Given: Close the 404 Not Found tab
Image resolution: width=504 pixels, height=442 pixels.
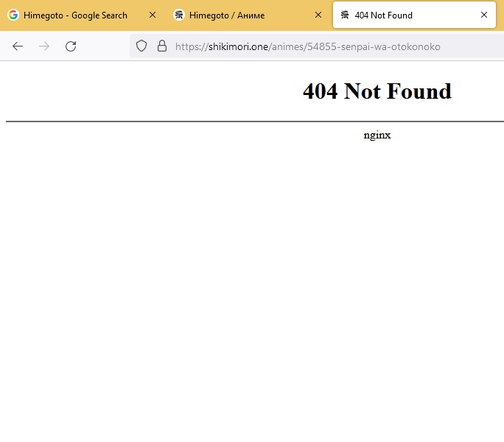Looking at the screenshot, I should 484,15.
